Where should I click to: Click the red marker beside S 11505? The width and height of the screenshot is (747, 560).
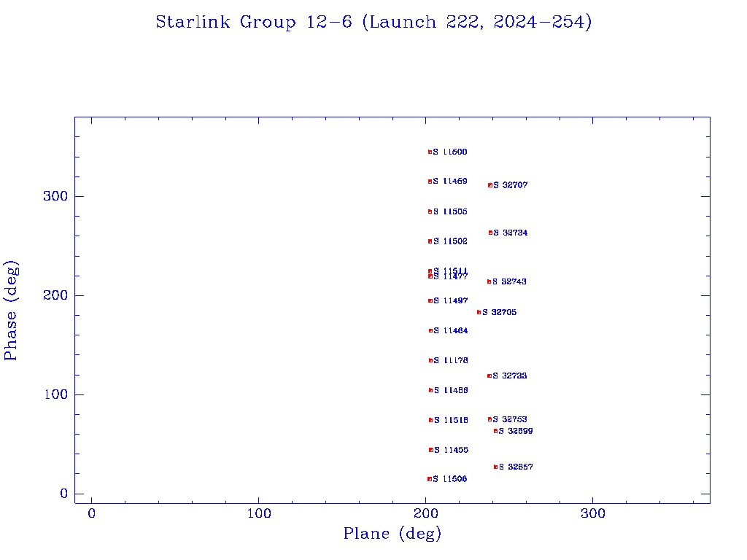coord(430,211)
